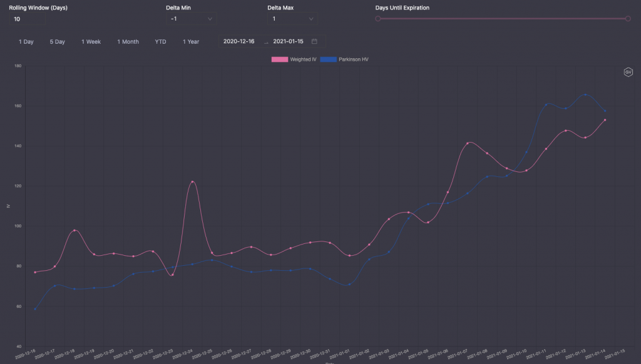Click the start date 2020-12-16 field

[239, 41]
